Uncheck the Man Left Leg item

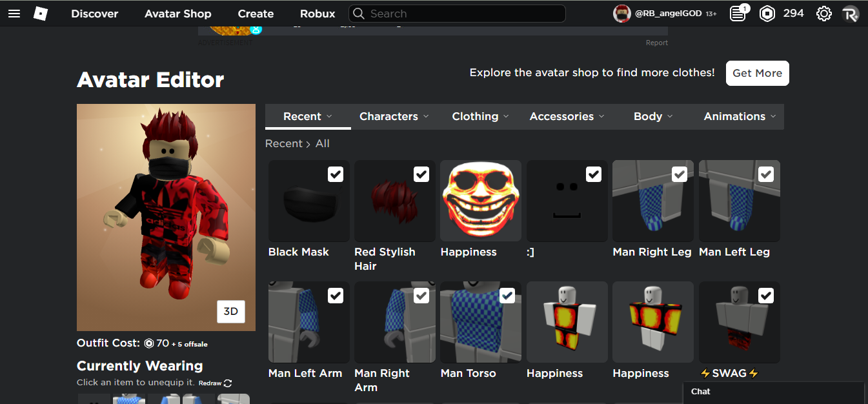766,174
